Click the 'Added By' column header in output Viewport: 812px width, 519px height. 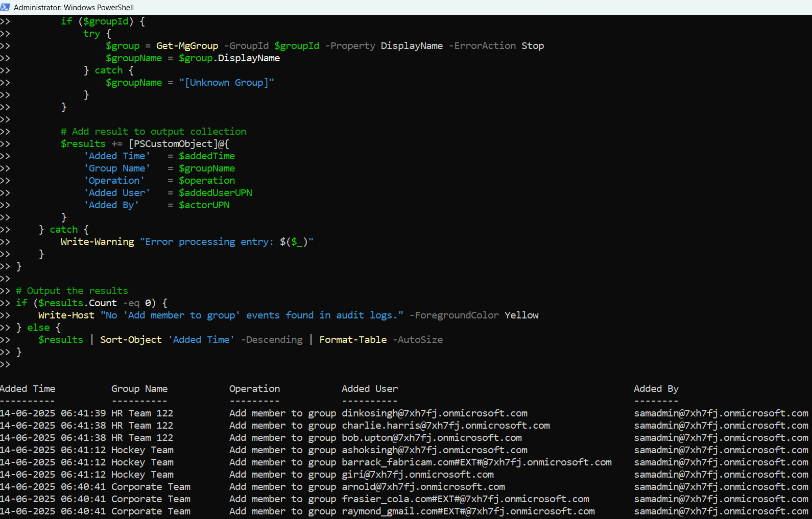(656, 389)
